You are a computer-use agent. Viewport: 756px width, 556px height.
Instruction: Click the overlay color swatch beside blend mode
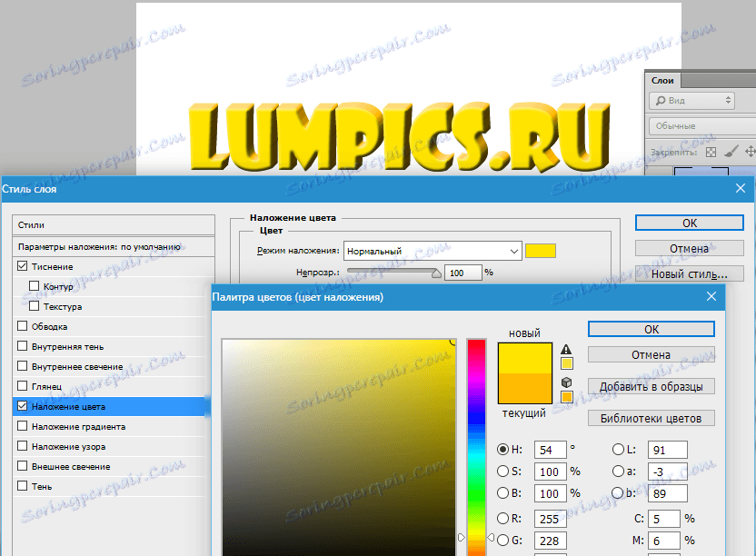pyautogui.click(x=541, y=251)
